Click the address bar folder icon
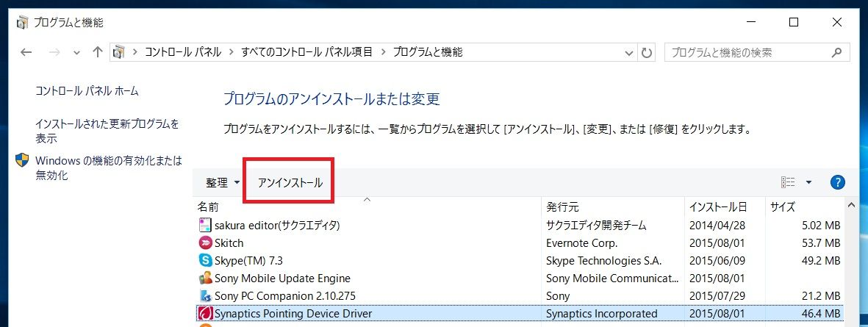868x327 pixels. (x=118, y=53)
